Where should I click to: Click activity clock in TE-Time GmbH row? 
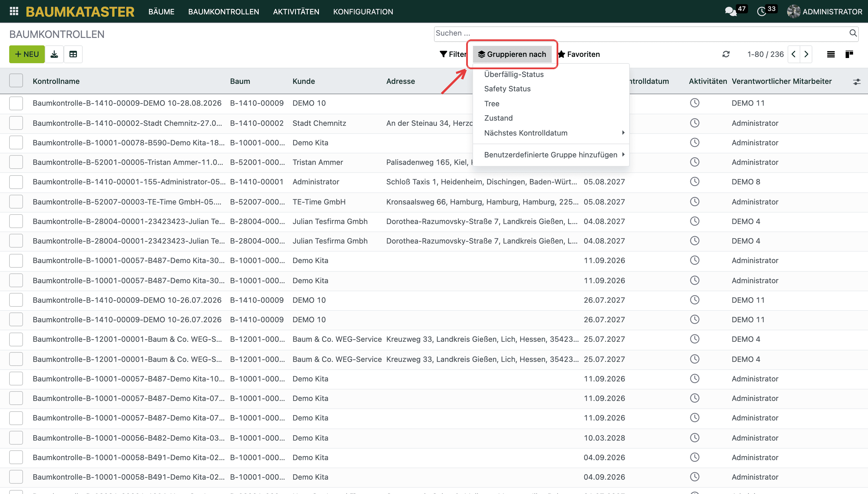[695, 202]
